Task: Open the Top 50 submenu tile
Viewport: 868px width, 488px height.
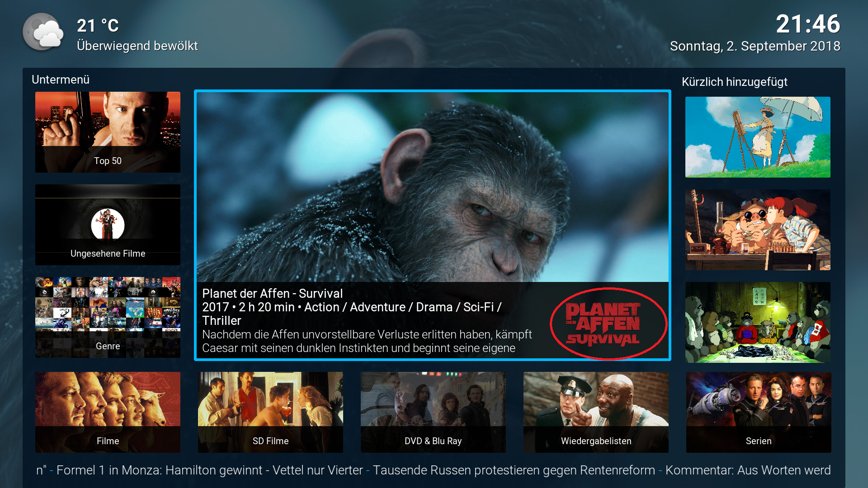Action: 108,132
